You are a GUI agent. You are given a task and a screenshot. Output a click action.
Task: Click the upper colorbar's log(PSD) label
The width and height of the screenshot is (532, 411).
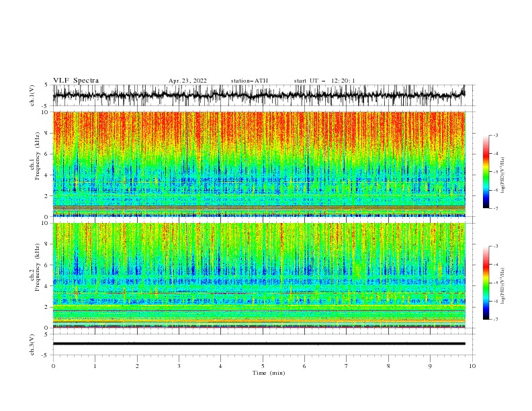click(502, 175)
